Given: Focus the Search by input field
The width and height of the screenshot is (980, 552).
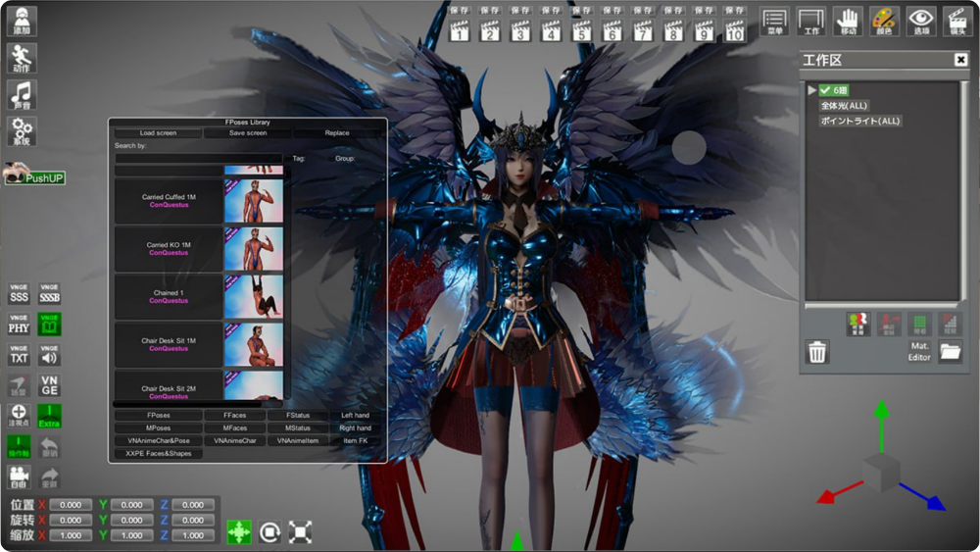Looking at the screenshot, I should (199, 158).
